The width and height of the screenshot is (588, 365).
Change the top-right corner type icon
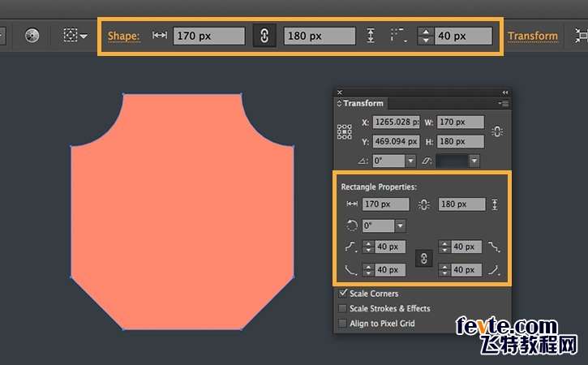494,247
